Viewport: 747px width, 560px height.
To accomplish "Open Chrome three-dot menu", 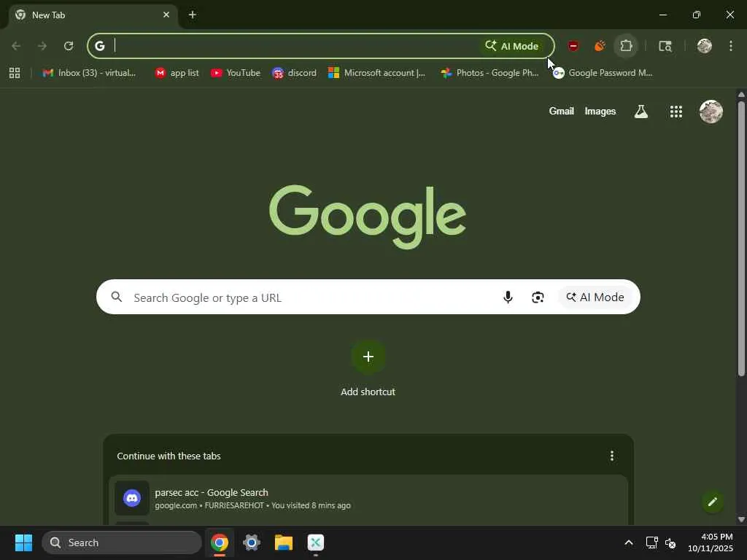I will pos(731,46).
